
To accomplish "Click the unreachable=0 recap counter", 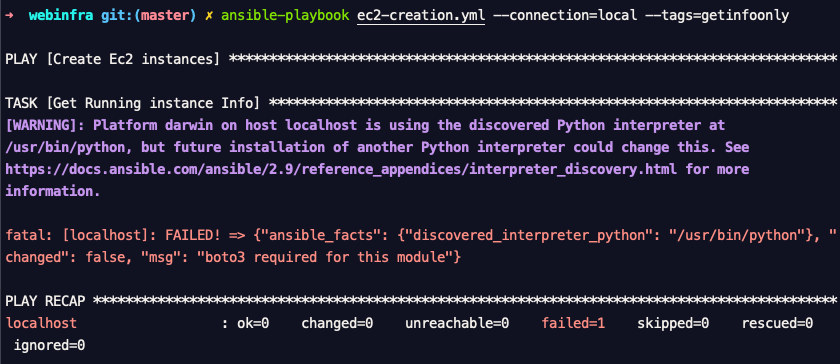I will tap(456, 323).
